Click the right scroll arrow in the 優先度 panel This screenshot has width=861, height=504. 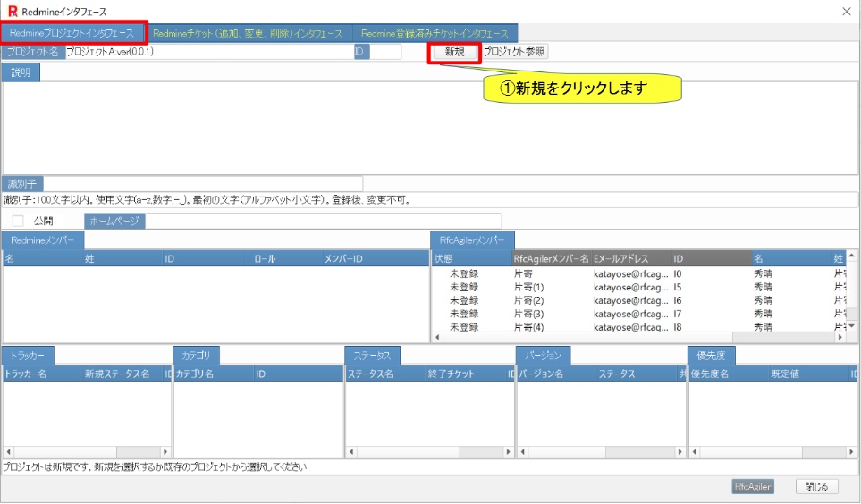(x=852, y=452)
